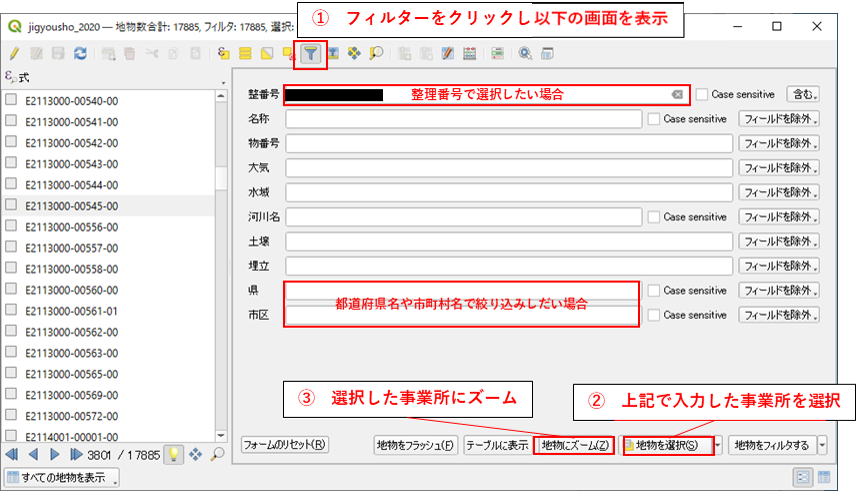Click the multi edit mode icon
Screen dimensions: 856x491
37,54
